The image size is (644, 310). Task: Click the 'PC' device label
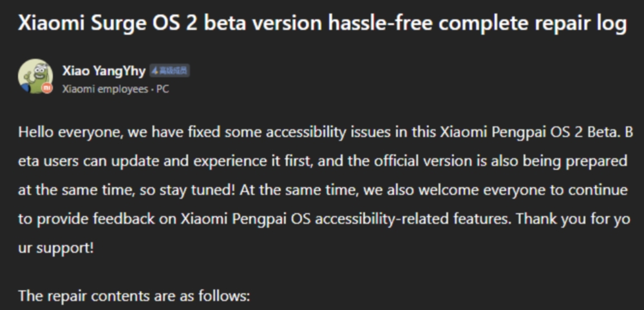click(162, 89)
